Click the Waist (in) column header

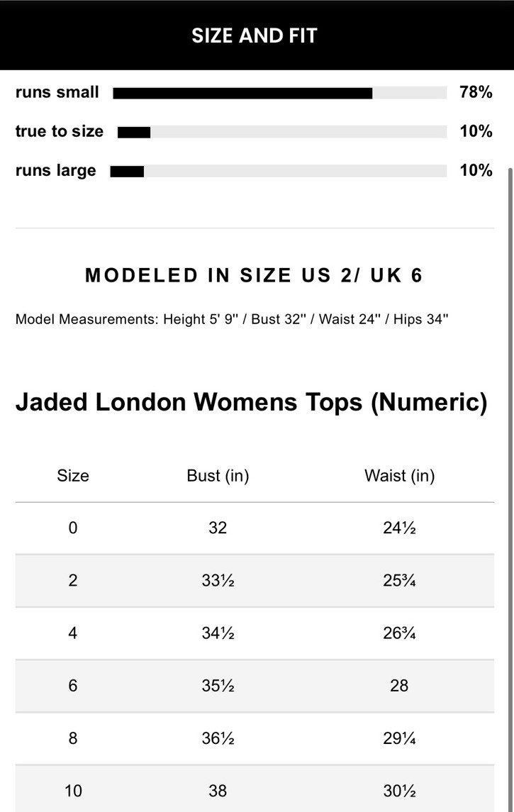399,476
